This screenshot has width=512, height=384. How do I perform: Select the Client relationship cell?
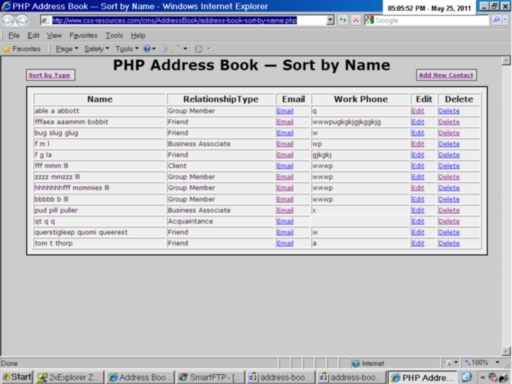(x=221, y=166)
